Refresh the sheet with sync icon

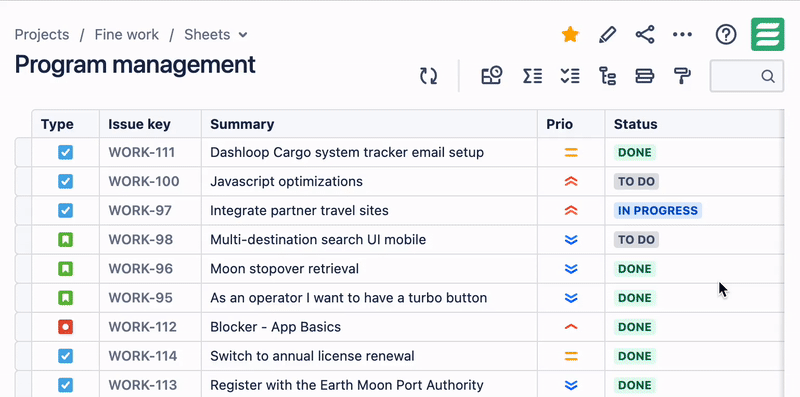[x=429, y=76]
